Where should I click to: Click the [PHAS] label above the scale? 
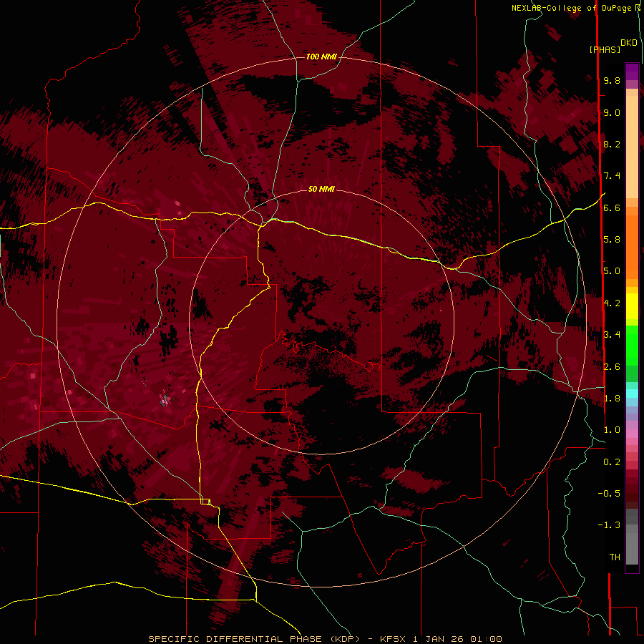[605, 49]
